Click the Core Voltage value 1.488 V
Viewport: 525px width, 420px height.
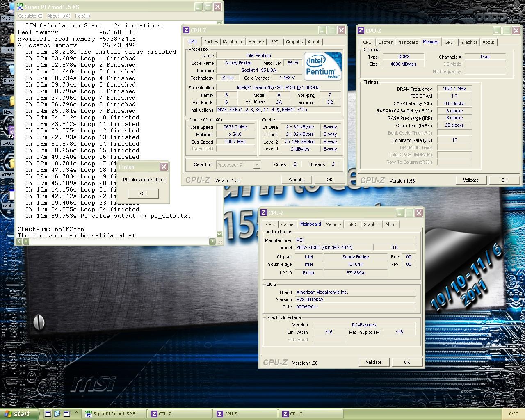click(286, 78)
